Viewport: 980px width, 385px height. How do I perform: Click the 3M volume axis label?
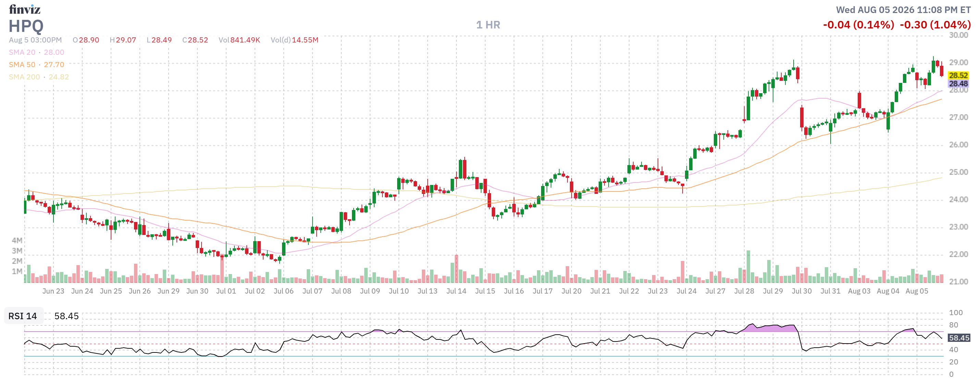(x=17, y=251)
